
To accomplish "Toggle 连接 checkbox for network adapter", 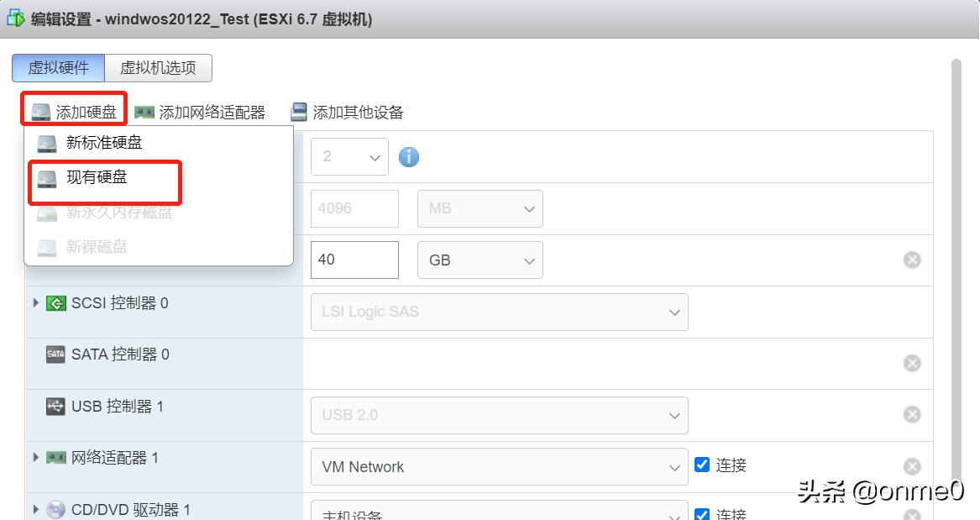I will point(702,465).
